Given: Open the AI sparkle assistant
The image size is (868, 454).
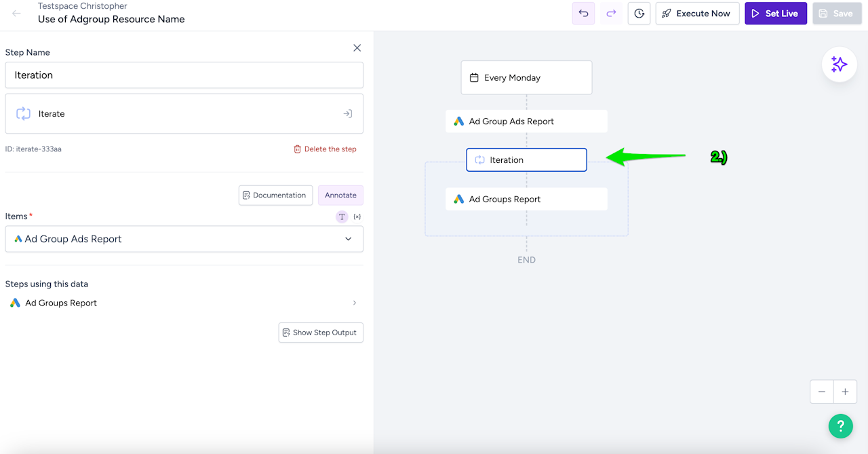Looking at the screenshot, I should click(840, 64).
